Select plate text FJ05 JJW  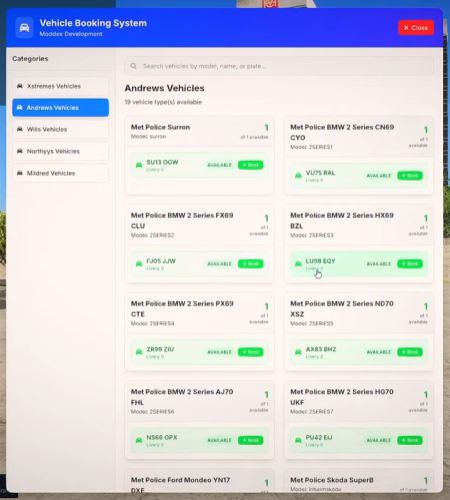click(x=161, y=261)
